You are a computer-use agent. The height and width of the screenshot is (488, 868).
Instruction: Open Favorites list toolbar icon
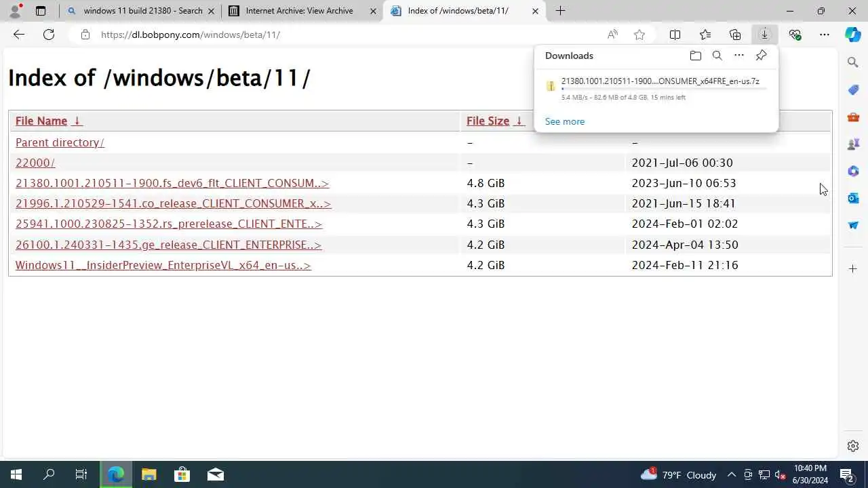tap(705, 35)
